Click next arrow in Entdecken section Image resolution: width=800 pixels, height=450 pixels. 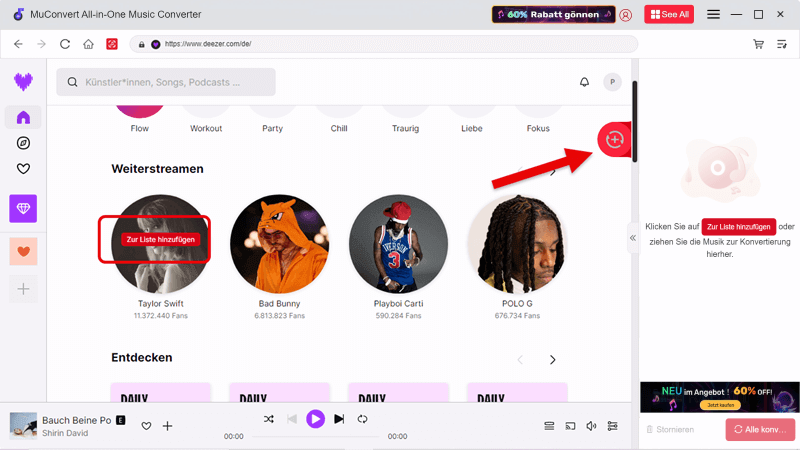(553, 360)
